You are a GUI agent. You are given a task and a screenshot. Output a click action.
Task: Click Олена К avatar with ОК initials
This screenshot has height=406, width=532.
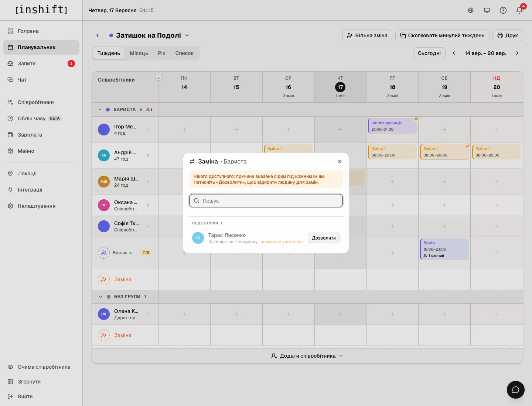coord(104,314)
